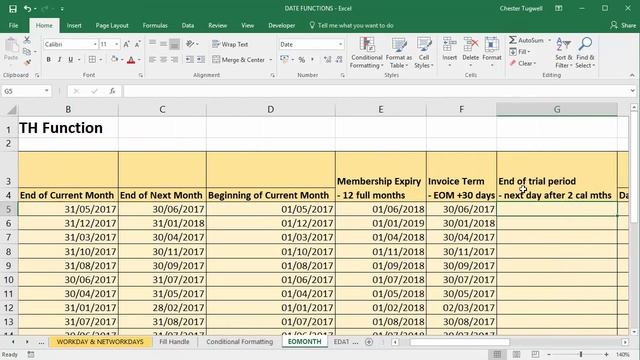
Task: Switch to the Formulas ribbon tab
Action: 155,25
